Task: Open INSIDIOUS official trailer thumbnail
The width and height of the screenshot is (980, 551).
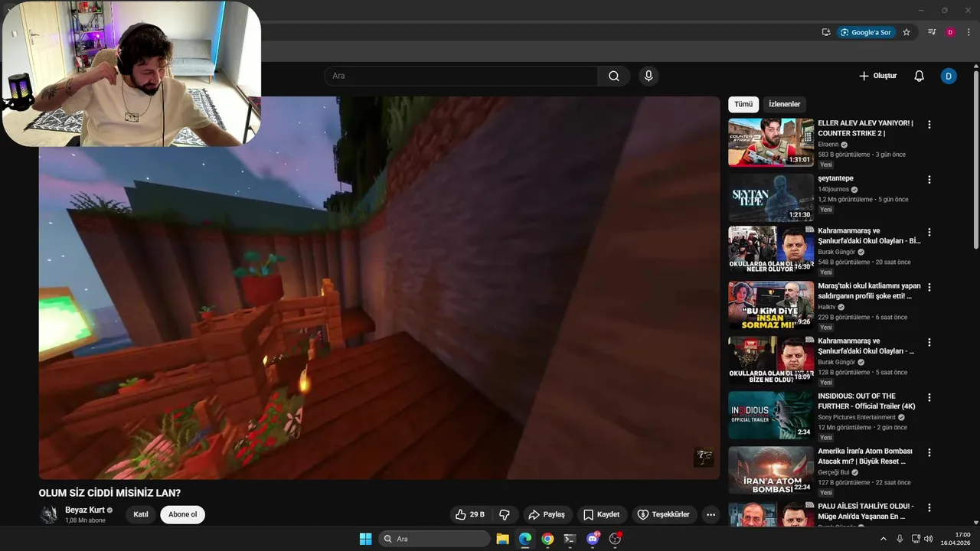Action: (771, 417)
